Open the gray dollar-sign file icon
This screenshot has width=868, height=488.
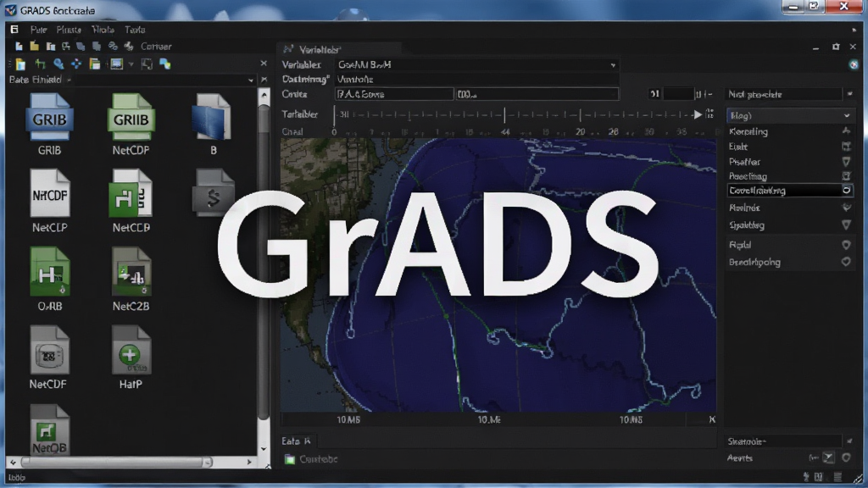(x=213, y=192)
